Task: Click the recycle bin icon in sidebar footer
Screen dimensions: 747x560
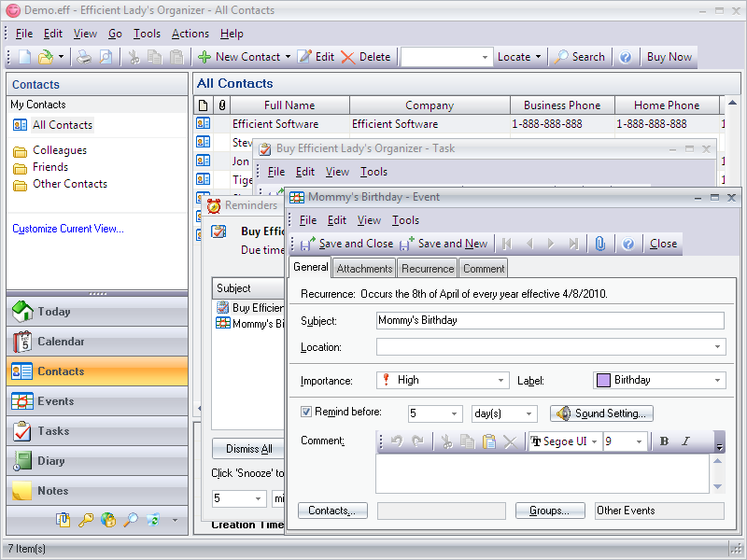Action: tap(153, 520)
